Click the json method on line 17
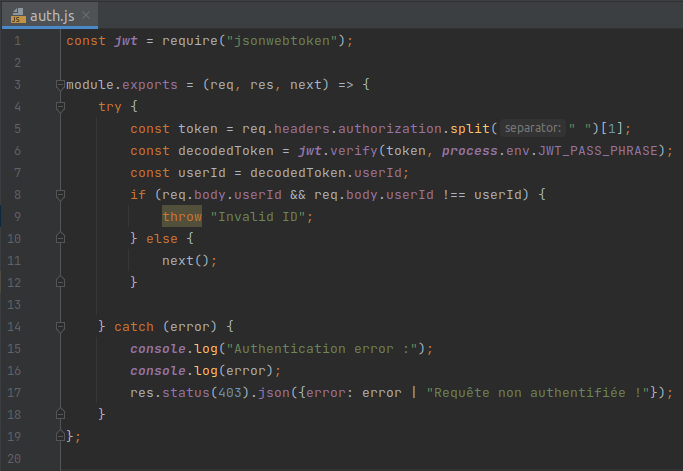Image resolution: width=683 pixels, height=471 pixels. tap(274, 393)
